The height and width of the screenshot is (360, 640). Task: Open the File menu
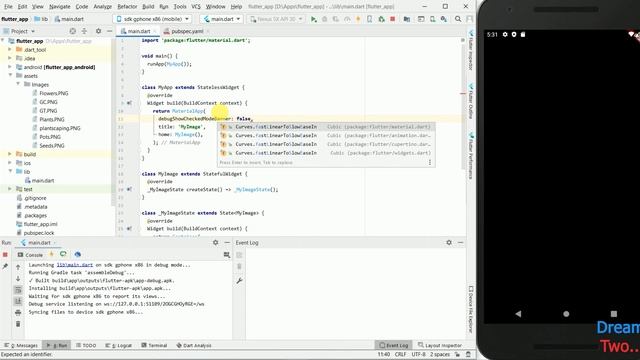8,7
